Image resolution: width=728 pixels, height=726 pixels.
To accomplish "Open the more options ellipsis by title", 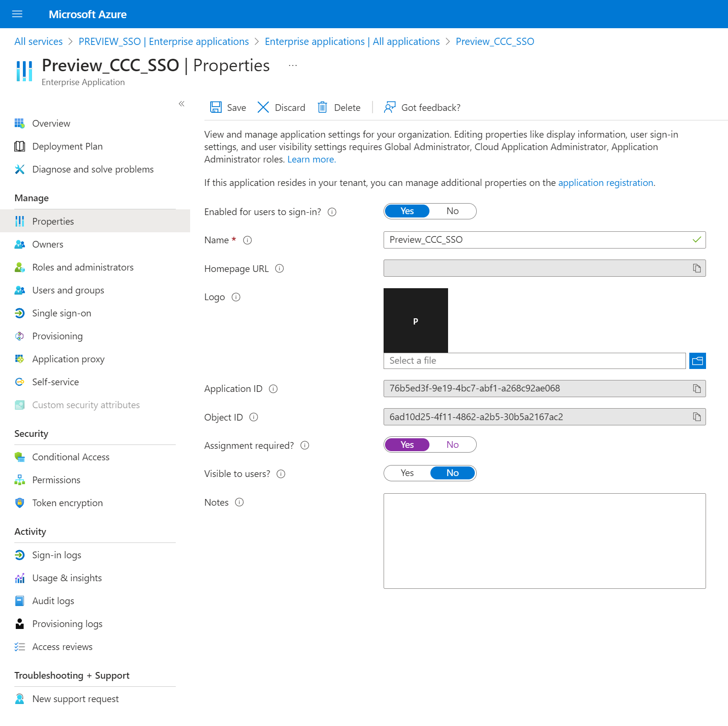I will click(x=293, y=65).
